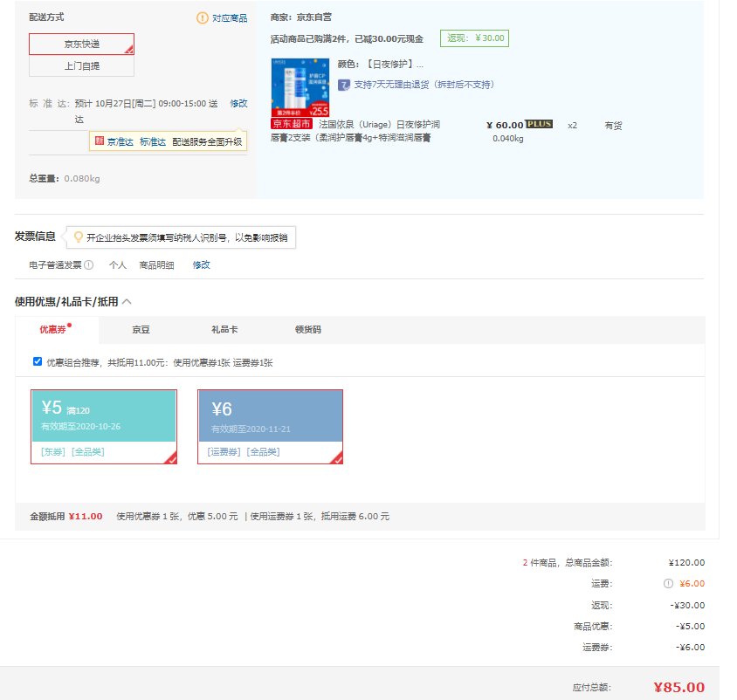Deselect the ¥5 满120 coupon
Screen dimensions: 737x700
[104, 427]
